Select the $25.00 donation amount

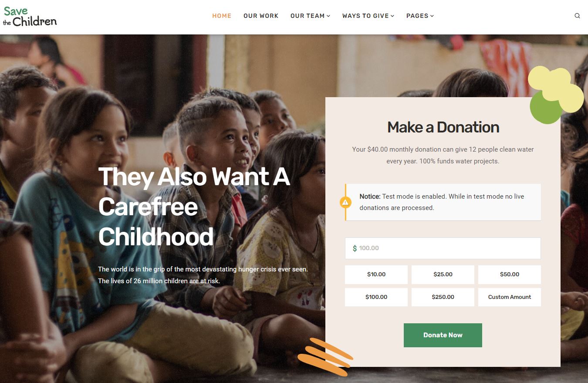tap(443, 275)
